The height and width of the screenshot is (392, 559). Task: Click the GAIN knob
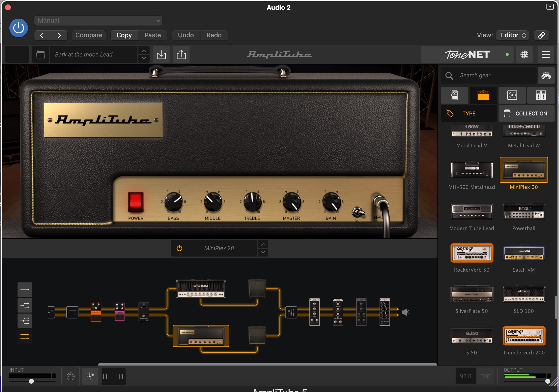click(331, 202)
